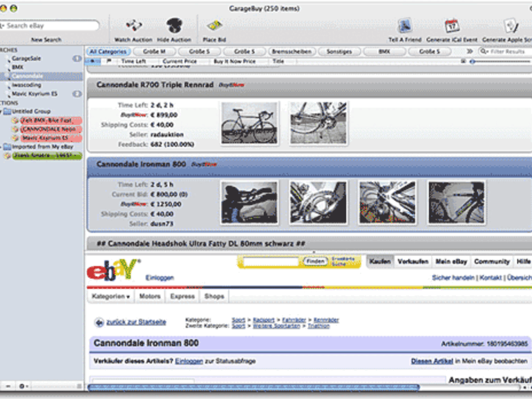Click the Tell A Friend icon
The width and height of the screenshot is (532, 399).
404,26
